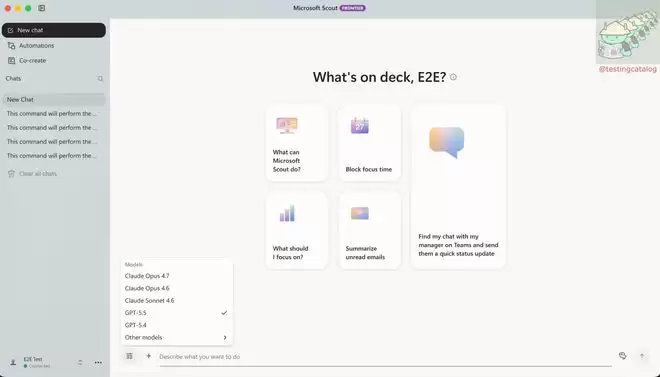
Task: Click the send arrow icon
Action: point(642,356)
